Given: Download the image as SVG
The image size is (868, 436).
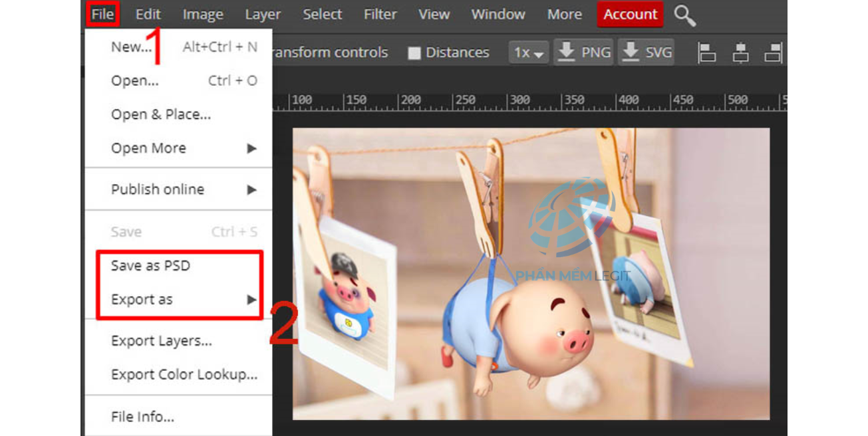Looking at the screenshot, I should tap(646, 53).
